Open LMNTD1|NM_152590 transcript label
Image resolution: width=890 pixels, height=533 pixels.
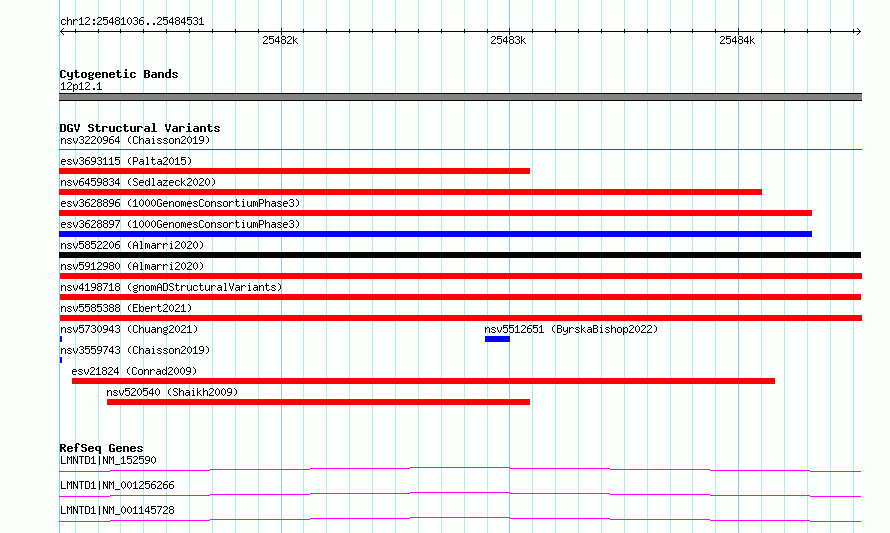[108, 460]
